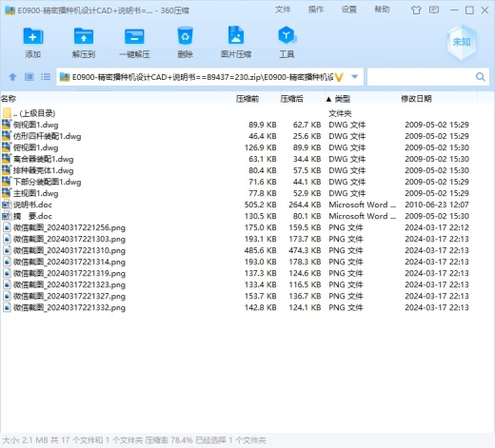Click the feedback message icon in title bar

434,10
